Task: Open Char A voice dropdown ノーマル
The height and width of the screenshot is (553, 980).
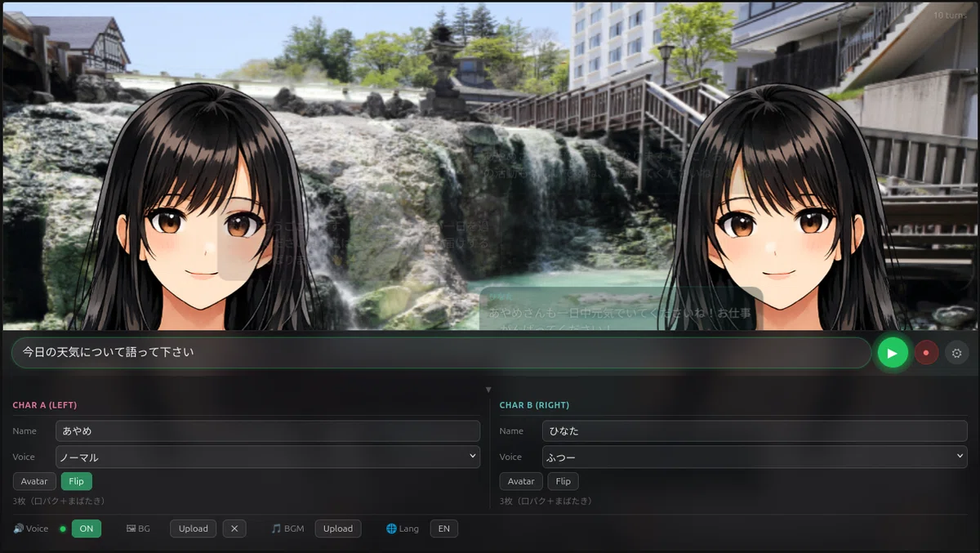Action: tap(268, 457)
